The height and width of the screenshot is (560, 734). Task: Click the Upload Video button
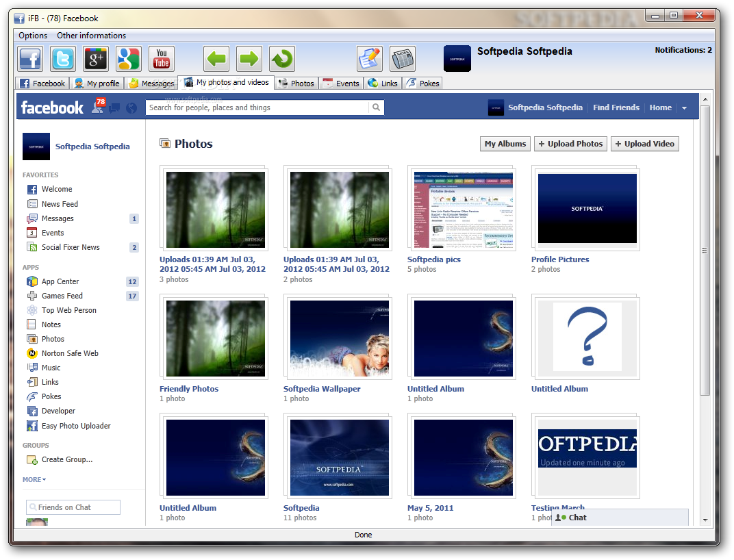(644, 144)
